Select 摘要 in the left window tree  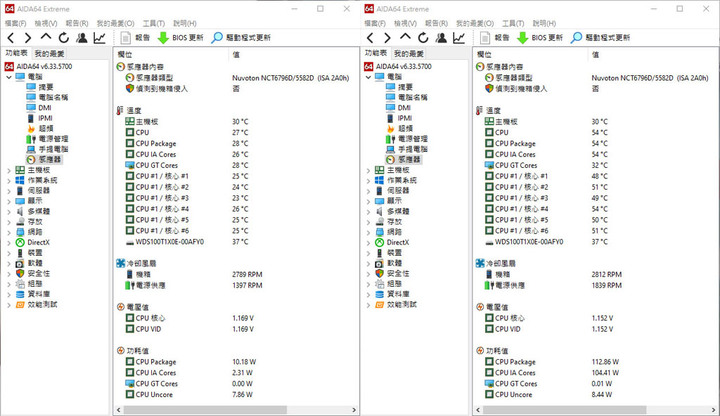coord(46,87)
